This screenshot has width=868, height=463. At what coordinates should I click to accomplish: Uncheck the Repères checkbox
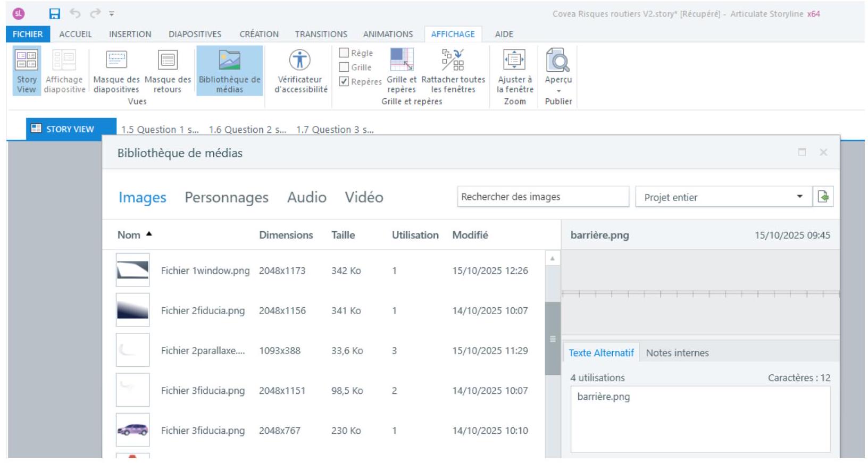click(344, 81)
